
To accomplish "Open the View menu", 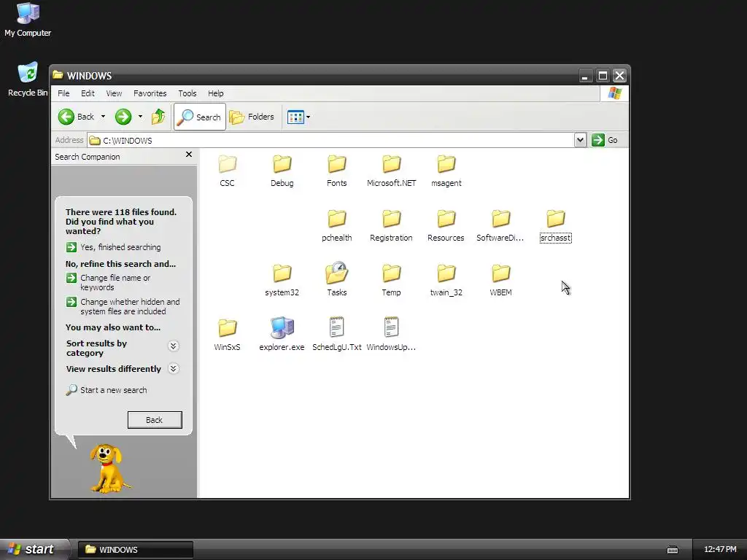I will coord(114,93).
